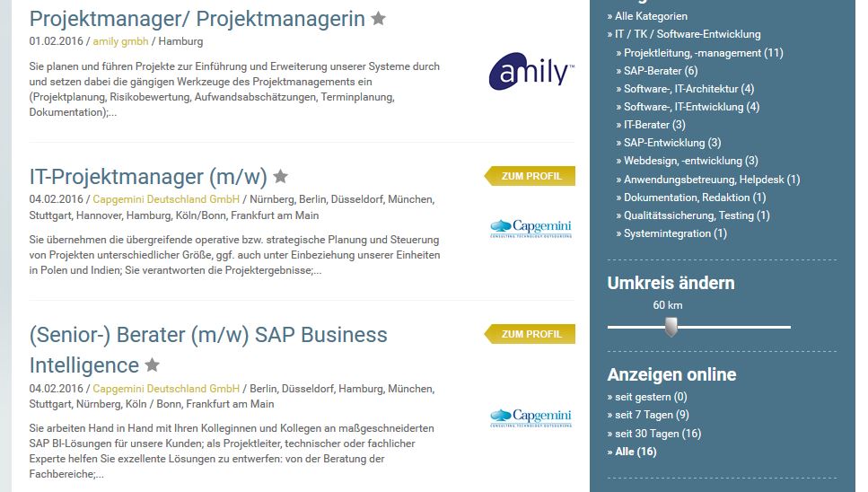Click Capgemini logo beside SAP Business Intelligence listing
The image size is (868, 492).
tap(531, 418)
